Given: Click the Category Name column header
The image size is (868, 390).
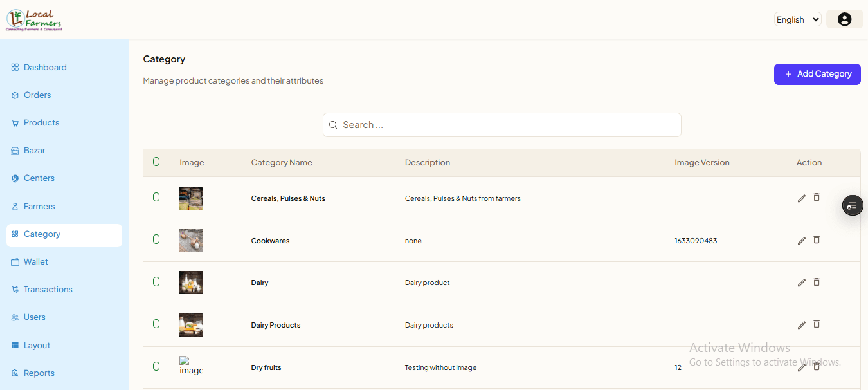Looking at the screenshot, I should [x=282, y=162].
